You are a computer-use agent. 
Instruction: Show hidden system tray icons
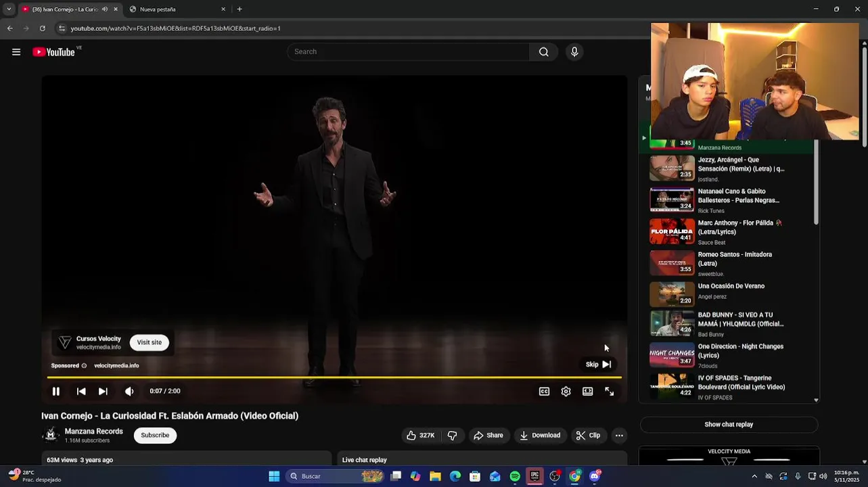pos(754,476)
